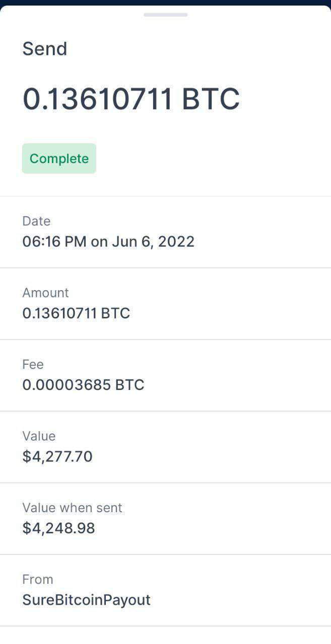331x644 pixels.
Task: Click the Value field label
Action: coord(39,436)
